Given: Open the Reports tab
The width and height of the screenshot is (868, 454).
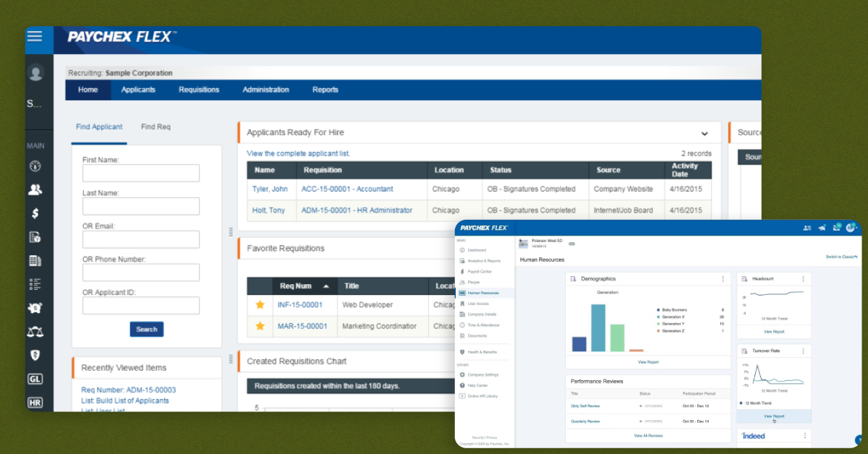Looking at the screenshot, I should [325, 90].
